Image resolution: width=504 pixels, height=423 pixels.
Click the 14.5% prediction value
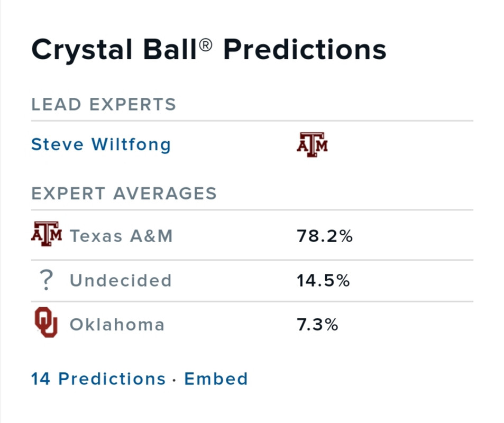pos(323,280)
